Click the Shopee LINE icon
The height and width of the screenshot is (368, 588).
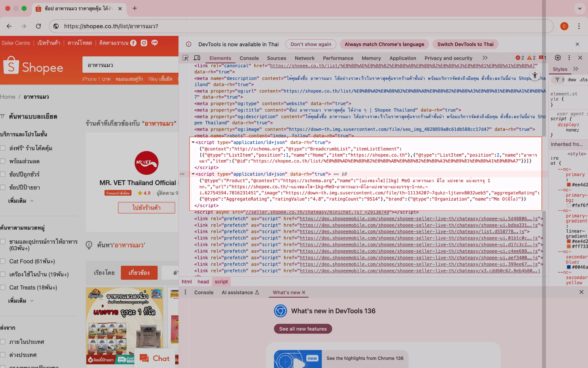[x=154, y=43]
